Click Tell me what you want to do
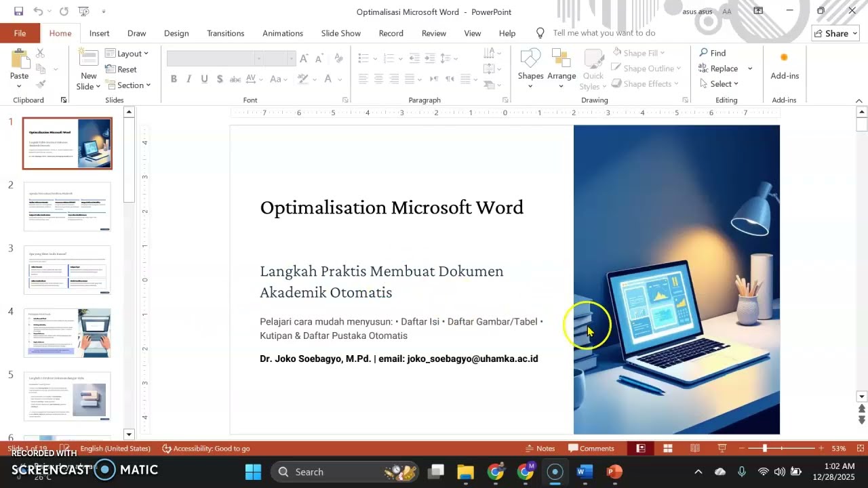The image size is (868, 488). pyautogui.click(x=604, y=33)
